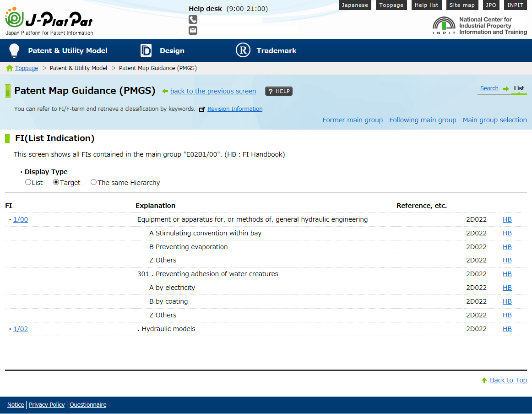This screenshot has width=532, height=414.
Task: Select the List display type radio
Action: click(x=28, y=182)
